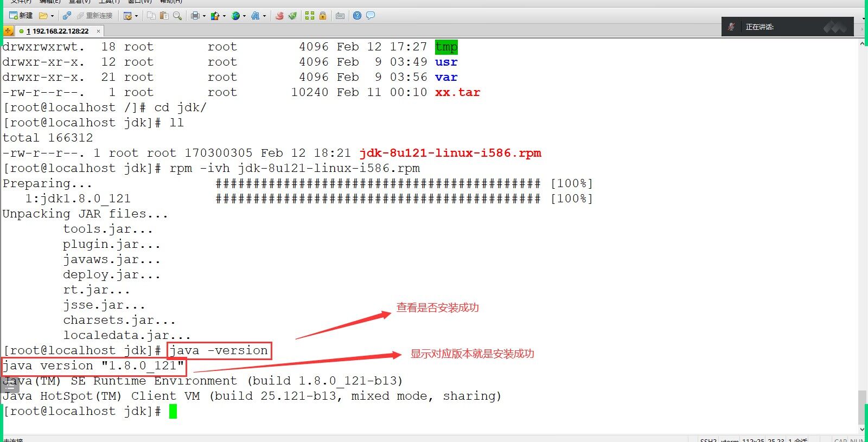Click the 'java -version' command text
The width and height of the screenshot is (868, 442).
click(x=219, y=351)
